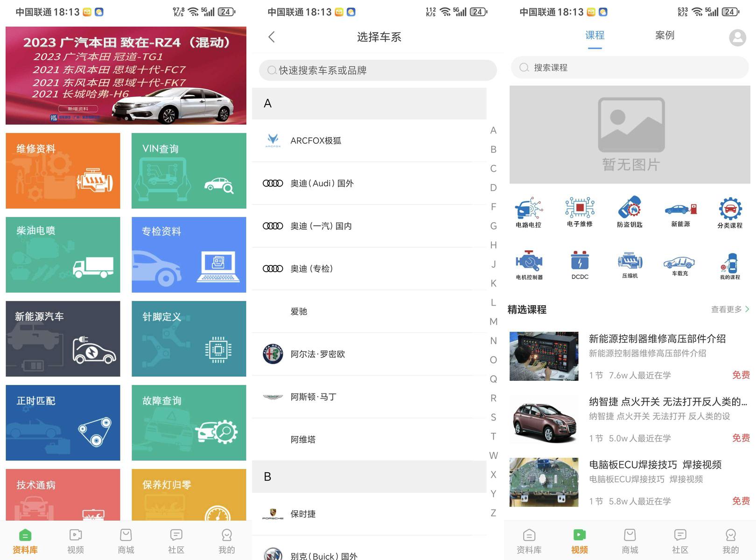Choose 阿斯顿·马丁 brand row
Image resolution: width=756 pixels, height=560 pixels.
click(x=369, y=397)
